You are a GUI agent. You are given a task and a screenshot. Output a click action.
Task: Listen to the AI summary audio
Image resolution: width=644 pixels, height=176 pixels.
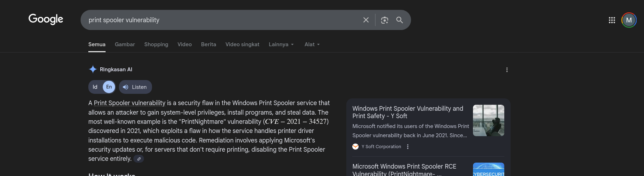pyautogui.click(x=135, y=87)
